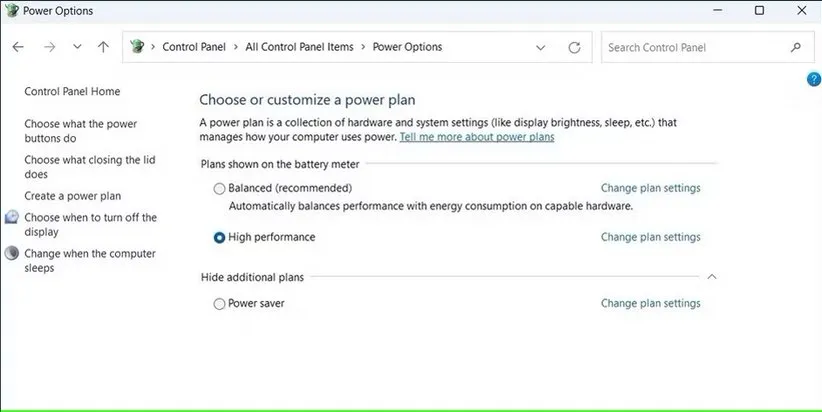This screenshot has height=412, width=822.
Task: Click the search magnifier icon
Action: (x=796, y=47)
